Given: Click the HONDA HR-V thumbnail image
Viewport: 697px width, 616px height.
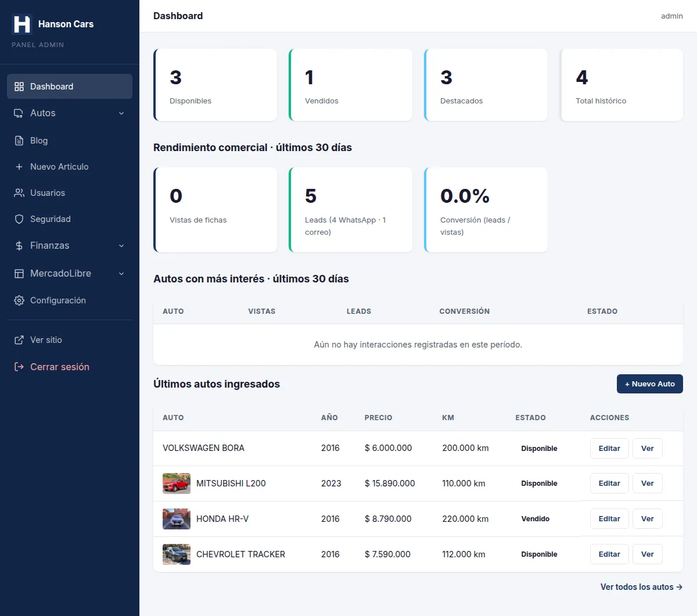Looking at the screenshot, I should (177, 519).
